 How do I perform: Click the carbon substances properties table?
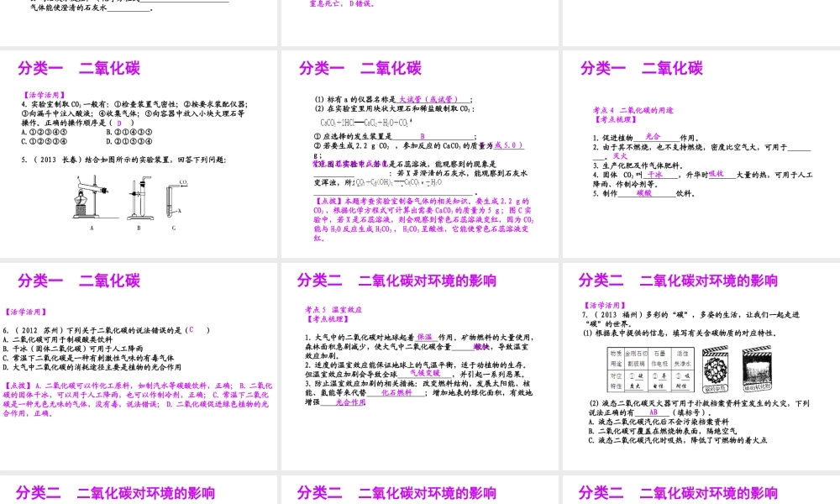point(650,370)
